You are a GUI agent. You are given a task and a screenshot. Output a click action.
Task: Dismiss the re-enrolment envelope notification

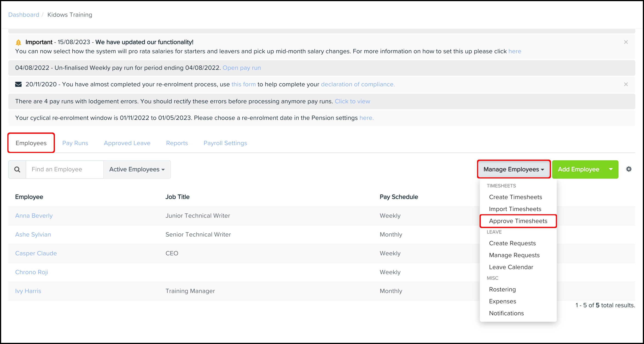[626, 84]
